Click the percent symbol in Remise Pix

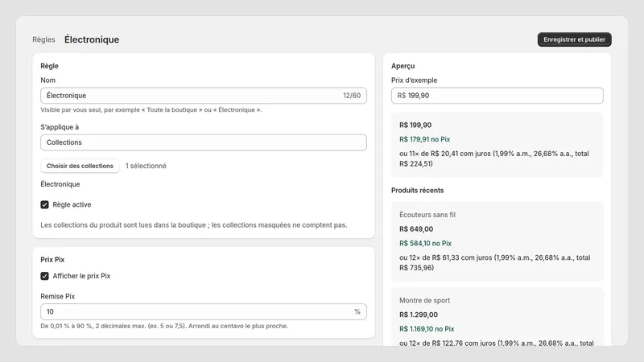(x=357, y=311)
